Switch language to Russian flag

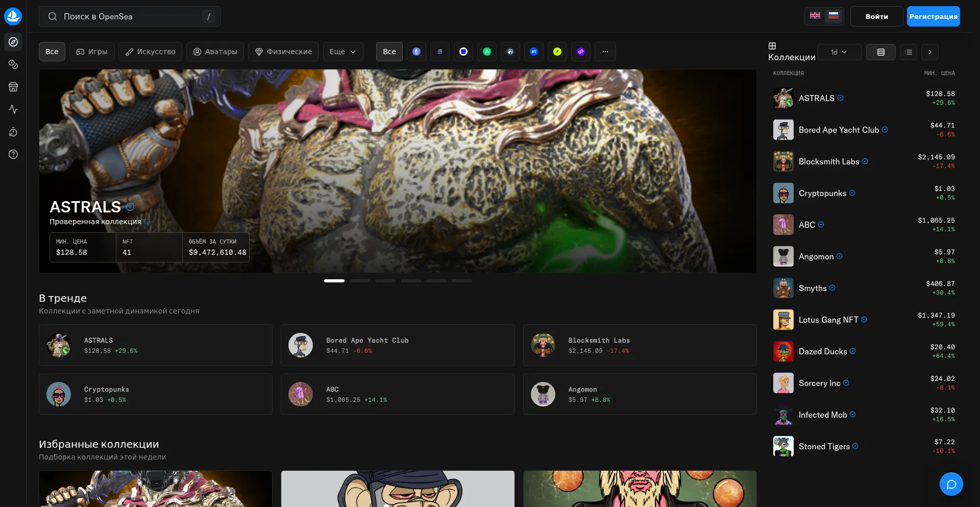(x=834, y=16)
